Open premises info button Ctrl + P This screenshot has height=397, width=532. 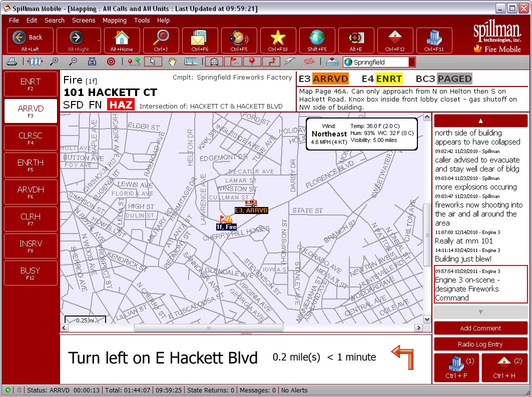click(456, 367)
